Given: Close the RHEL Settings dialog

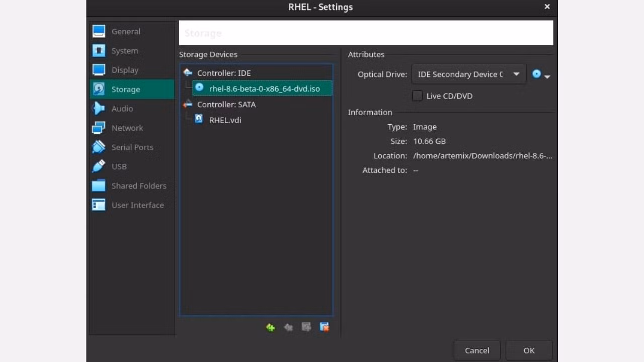Looking at the screenshot, I should click(547, 7).
